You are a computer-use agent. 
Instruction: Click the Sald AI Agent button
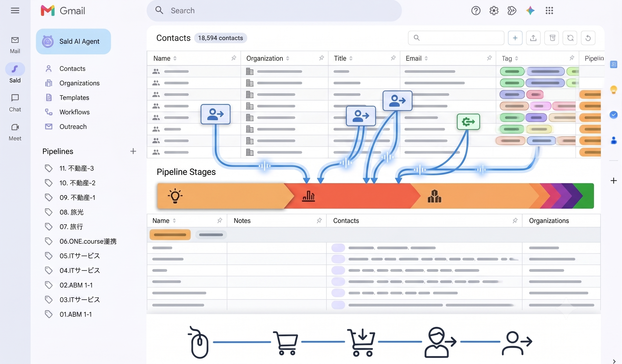(x=73, y=41)
